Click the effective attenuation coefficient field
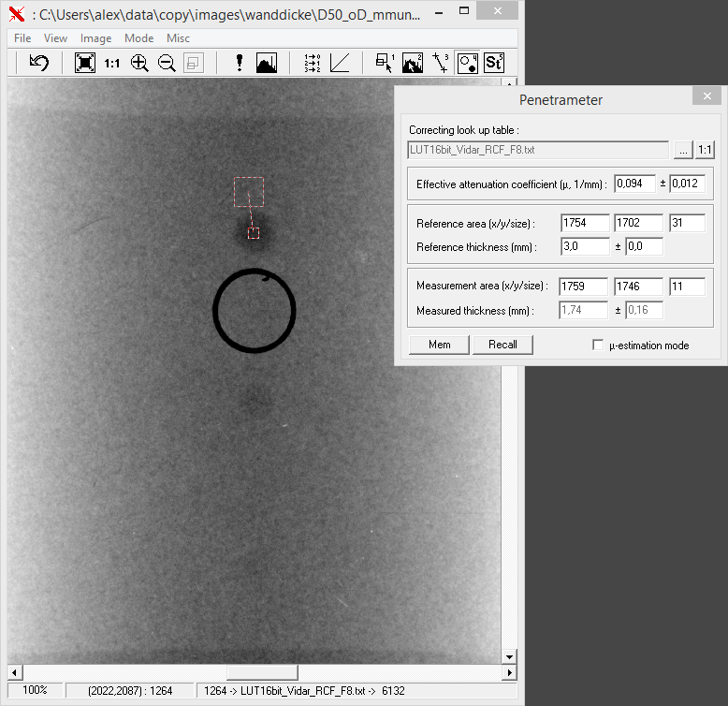Viewport: 728px width, 706px height. pyautogui.click(x=634, y=184)
